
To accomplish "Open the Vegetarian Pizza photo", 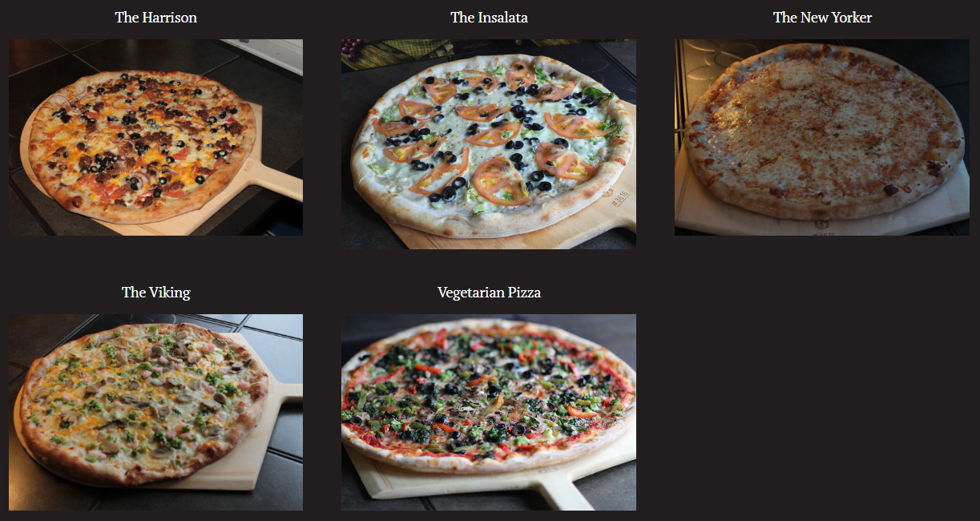I will pyautogui.click(x=489, y=412).
